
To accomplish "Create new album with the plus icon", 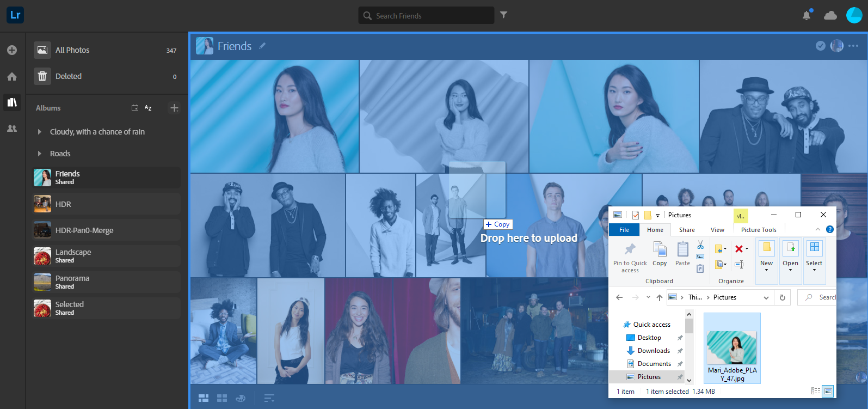I will pyautogui.click(x=174, y=108).
